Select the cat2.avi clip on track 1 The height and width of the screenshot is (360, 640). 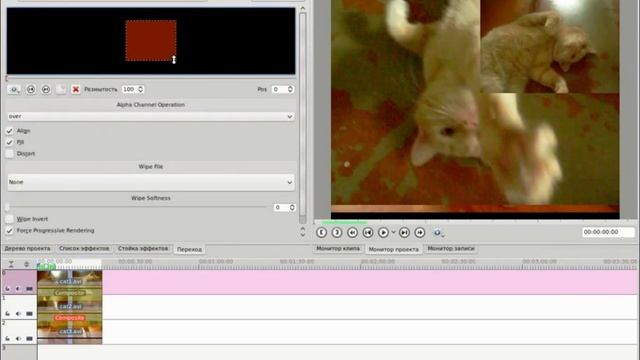pyautogui.click(x=69, y=306)
